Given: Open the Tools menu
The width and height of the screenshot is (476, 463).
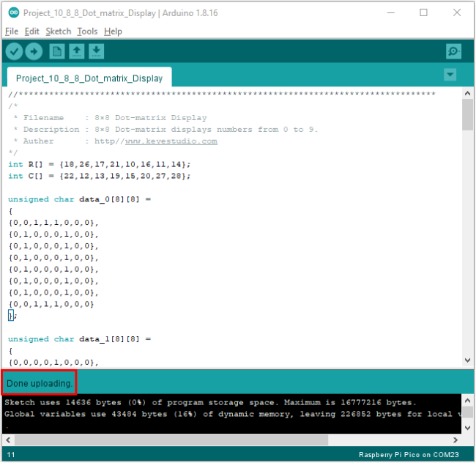Looking at the screenshot, I should pos(87,32).
